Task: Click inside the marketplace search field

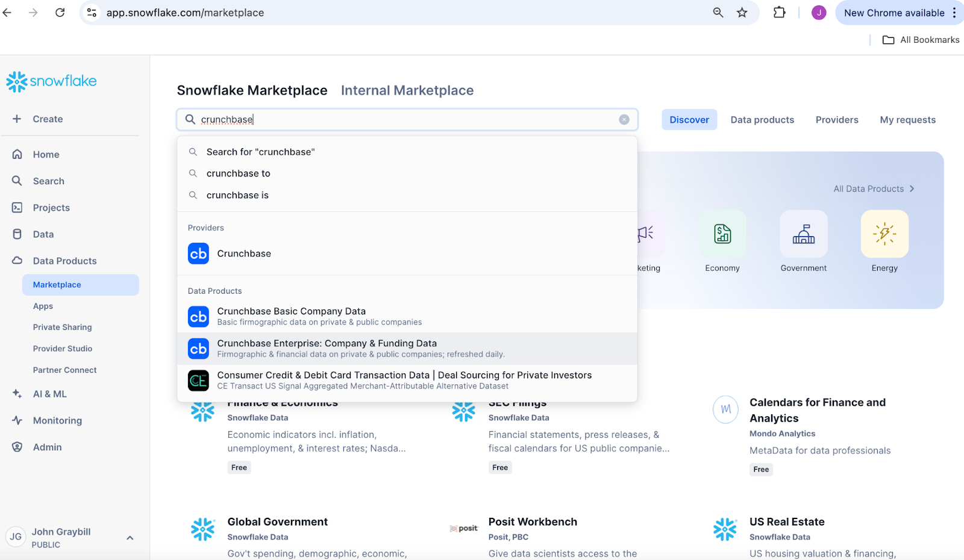Action: (x=407, y=119)
